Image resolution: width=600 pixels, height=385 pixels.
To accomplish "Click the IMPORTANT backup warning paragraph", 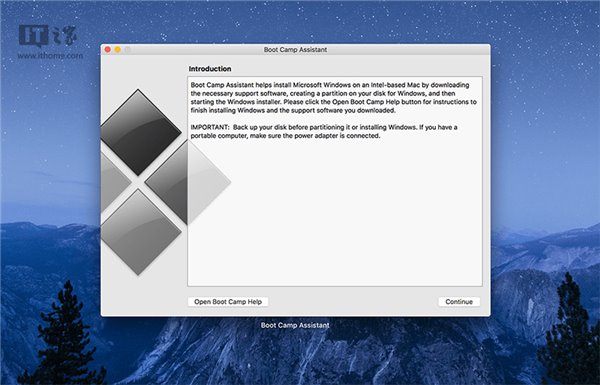I will pyautogui.click(x=324, y=131).
